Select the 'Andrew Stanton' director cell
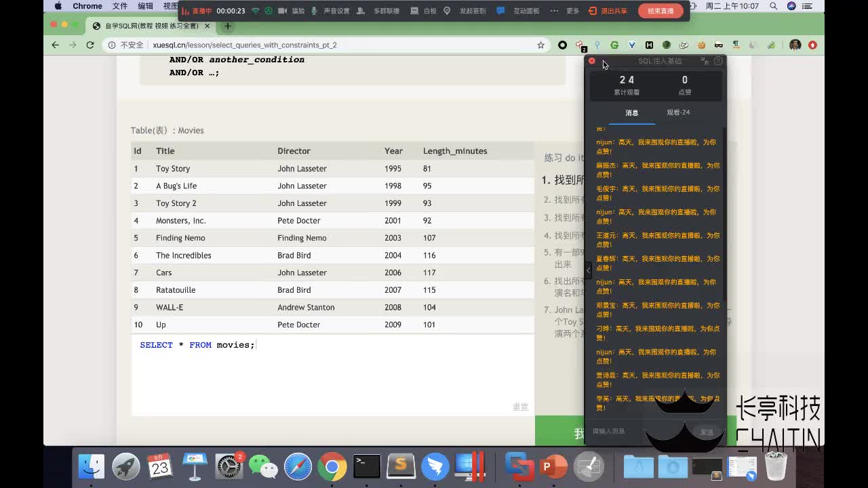Viewport: 868px width, 488px height. (x=306, y=308)
